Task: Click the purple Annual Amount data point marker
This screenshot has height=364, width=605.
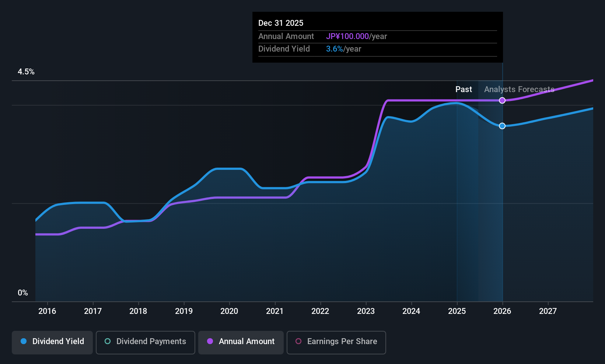Action: click(x=502, y=101)
